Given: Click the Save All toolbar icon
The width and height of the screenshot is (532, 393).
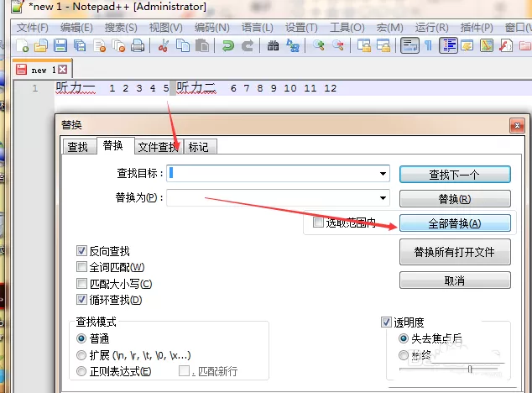Looking at the screenshot, I should click(x=80, y=46).
